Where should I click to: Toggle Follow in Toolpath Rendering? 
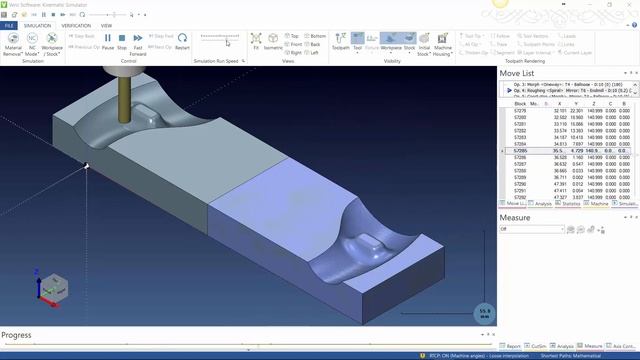(x=500, y=36)
